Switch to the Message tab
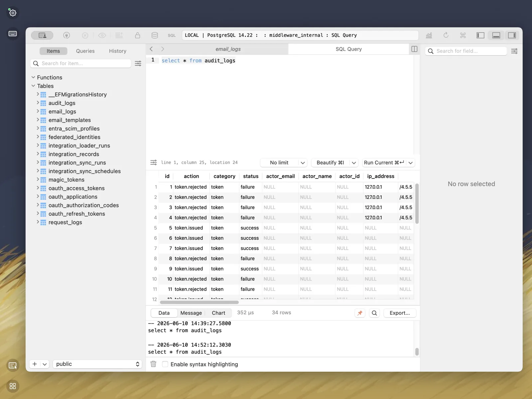This screenshot has width=532, height=399. [x=191, y=313]
